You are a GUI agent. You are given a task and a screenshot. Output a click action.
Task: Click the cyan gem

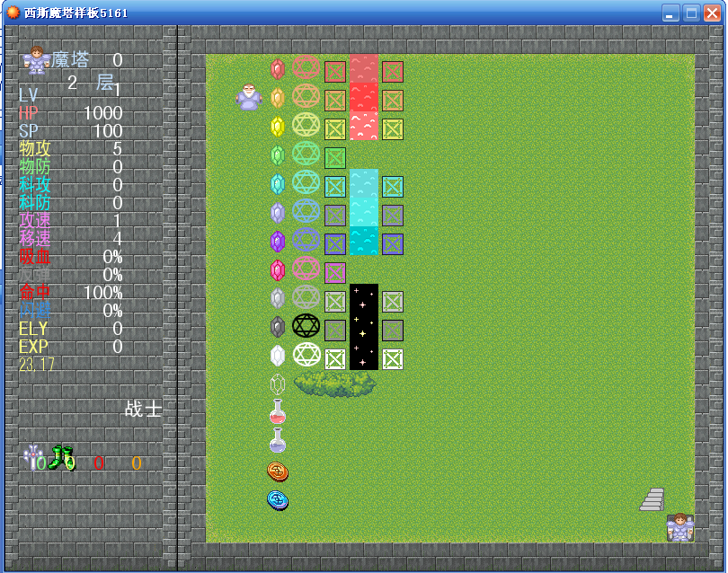pyautogui.click(x=278, y=184)
